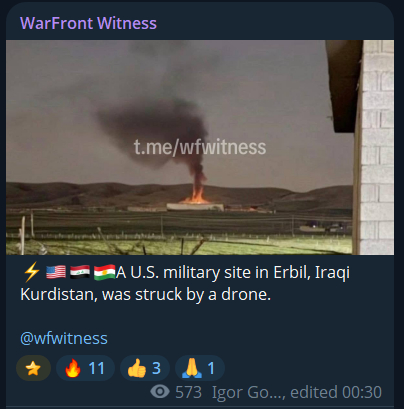The height and width of the screenshot is (409, 404).
Task: Click the 573 view count
Action: tap(188, 392)
